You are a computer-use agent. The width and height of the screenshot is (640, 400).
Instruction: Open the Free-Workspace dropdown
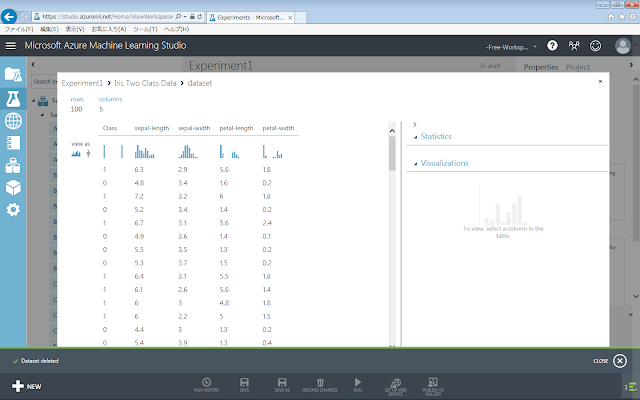click(511, 47)
